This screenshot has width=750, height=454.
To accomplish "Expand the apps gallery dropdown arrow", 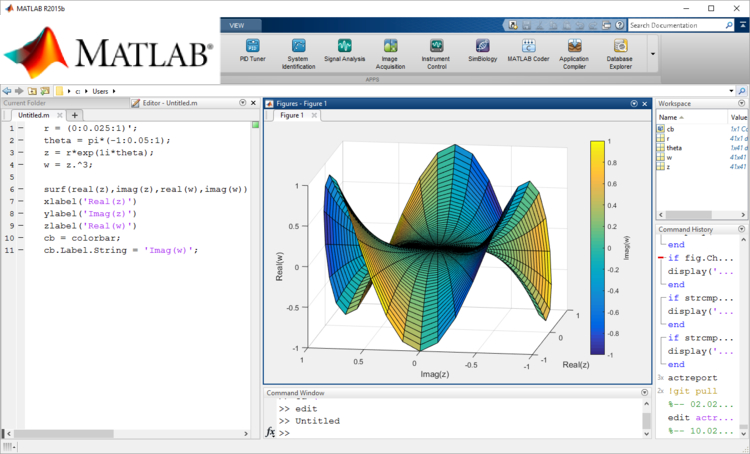I will [x=652, y=53].
